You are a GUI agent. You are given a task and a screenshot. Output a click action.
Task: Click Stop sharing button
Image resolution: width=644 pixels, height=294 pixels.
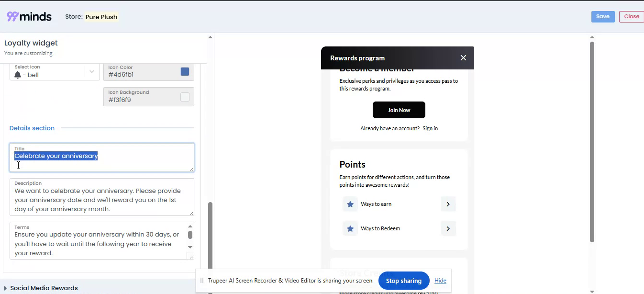click(x=404, y=281)
